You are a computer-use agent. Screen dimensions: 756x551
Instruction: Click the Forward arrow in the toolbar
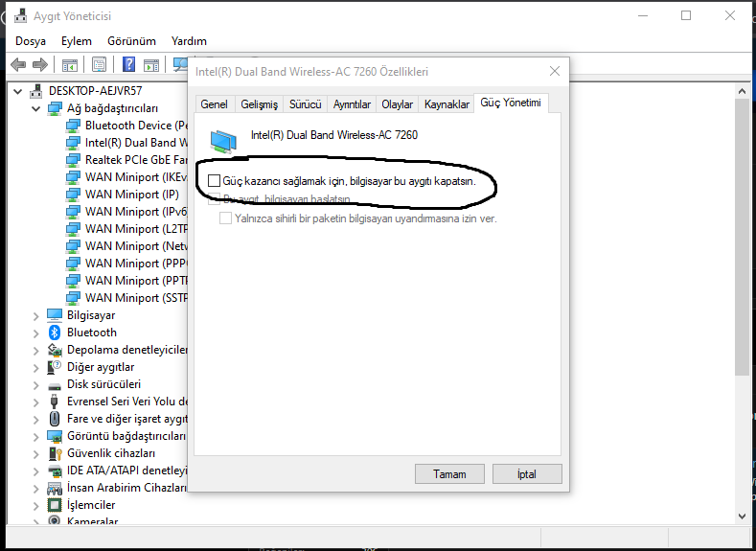point(40,64)
